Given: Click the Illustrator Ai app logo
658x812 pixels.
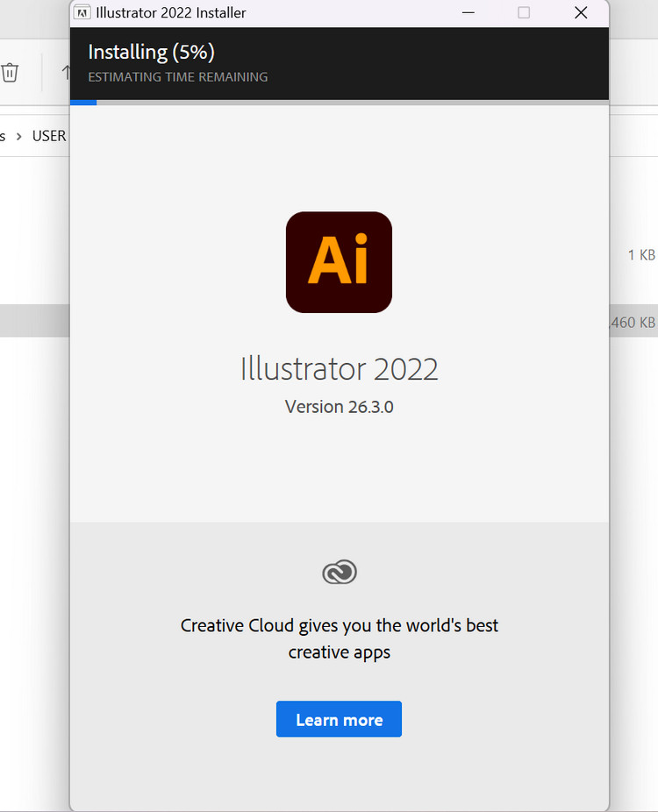Looking at the screenshot, I should (339, 262).
